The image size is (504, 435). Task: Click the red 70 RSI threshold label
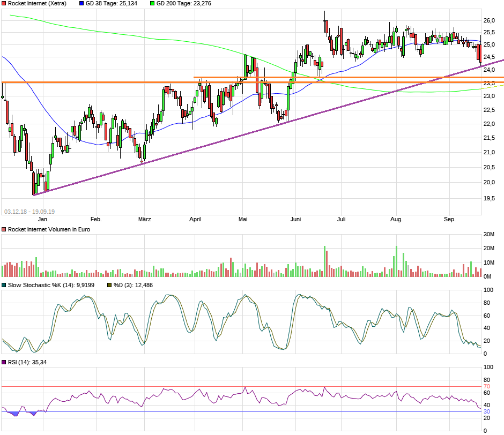tap(487, 386)
